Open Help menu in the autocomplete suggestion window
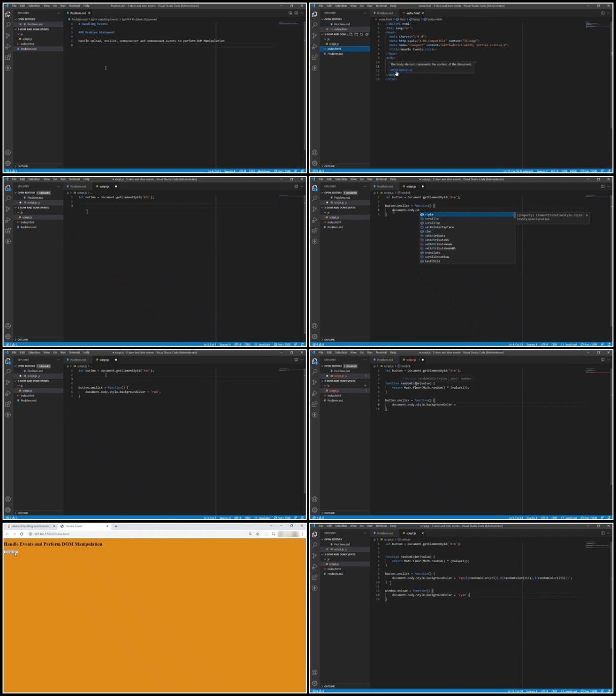 (x=393, y=179)
